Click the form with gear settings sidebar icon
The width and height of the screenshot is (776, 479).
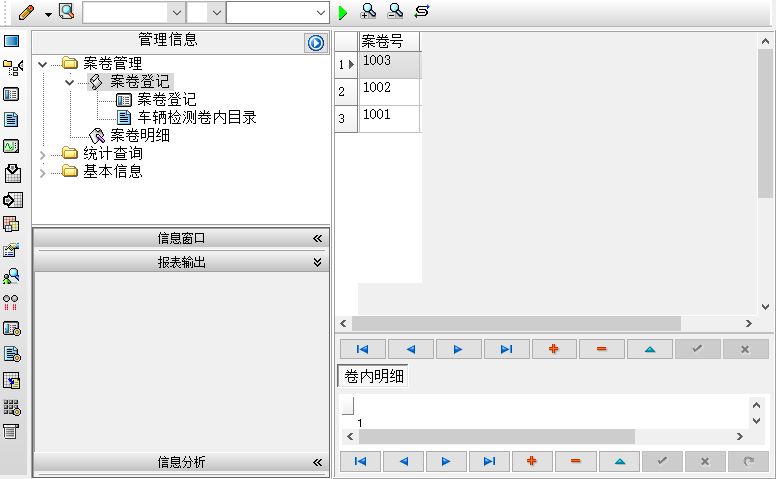12,328
